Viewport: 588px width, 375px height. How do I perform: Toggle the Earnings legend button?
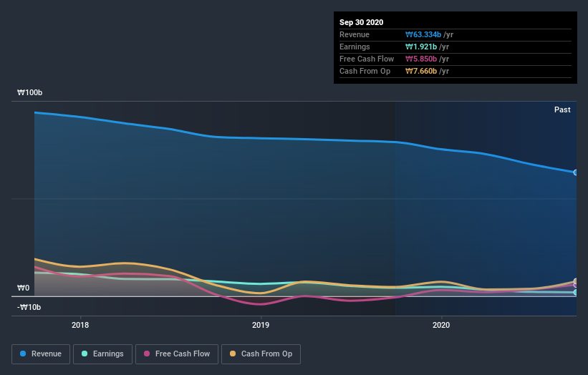click(x=102, y=354)
